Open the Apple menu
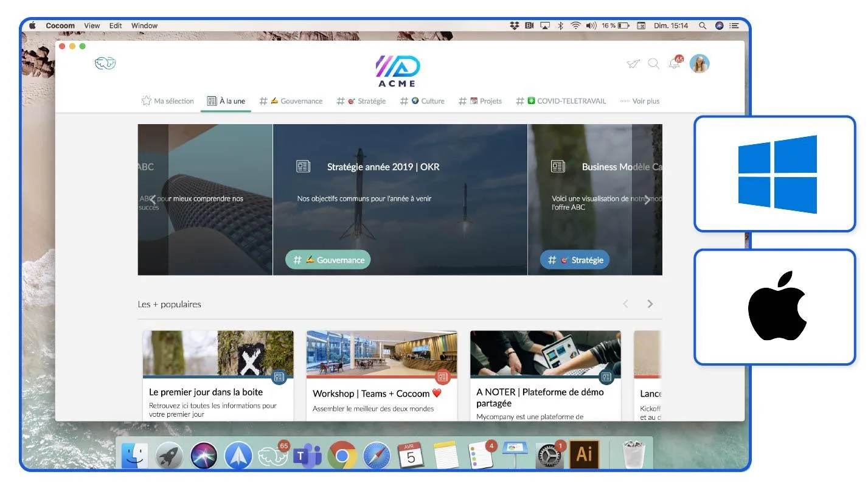The width and height of the screenshot is (868, 491). pyautogui.click(x=32, y=26)
